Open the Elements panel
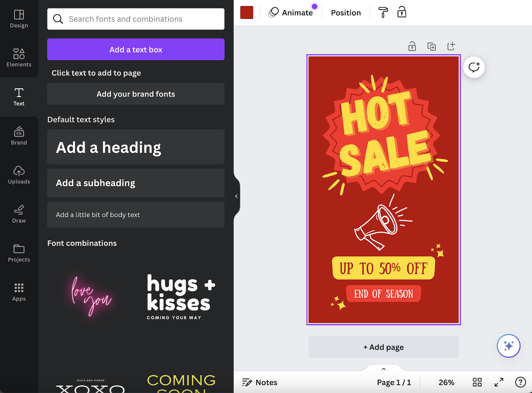This screenshot has width=532, height=393. [x=19, y=57]
